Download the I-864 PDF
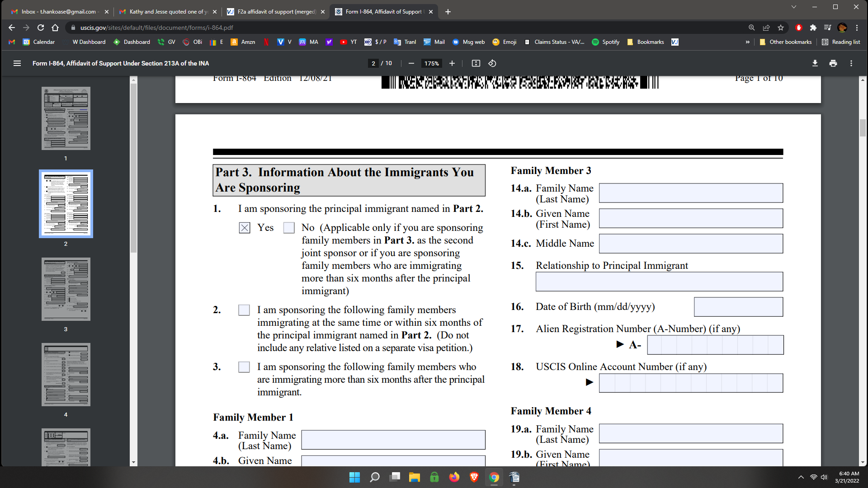This screenshot has width=868, height=488. pyautogui.click(x=815, y=63)
